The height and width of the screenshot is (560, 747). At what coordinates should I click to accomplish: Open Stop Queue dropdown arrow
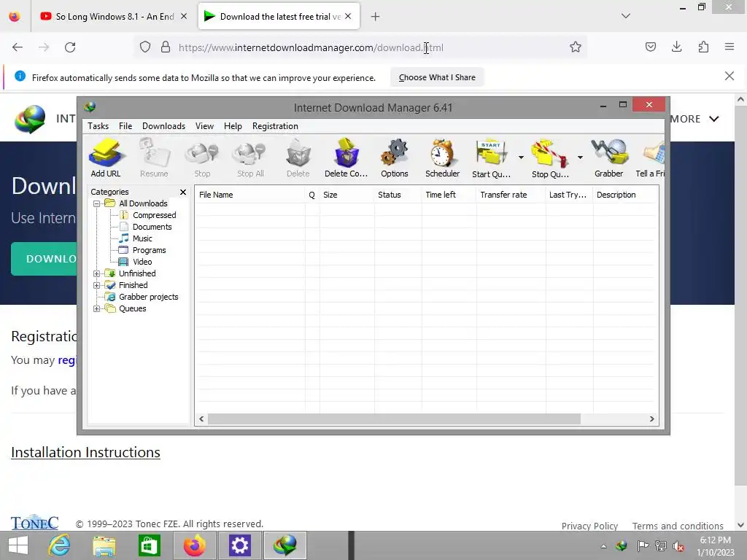click(x=580, y=157)
